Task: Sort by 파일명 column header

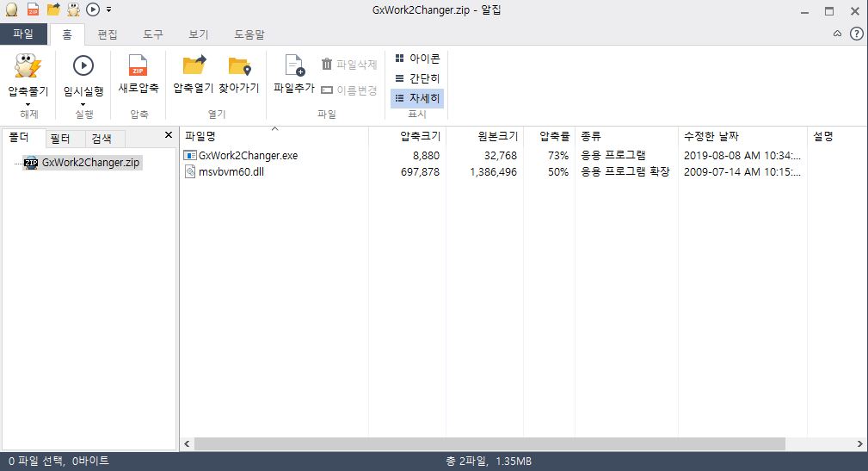Action: click(274, 136)
